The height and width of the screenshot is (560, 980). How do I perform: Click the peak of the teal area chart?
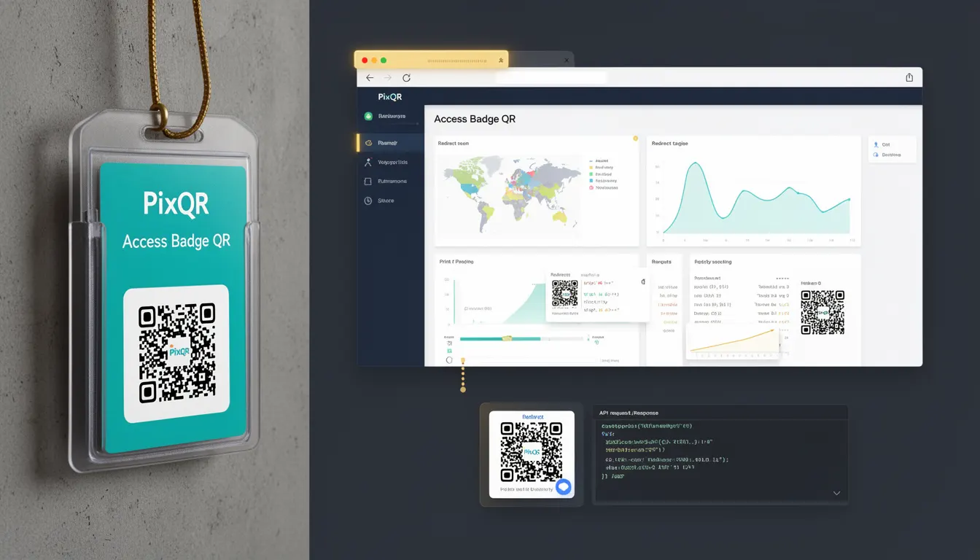[x=695, y=163]
